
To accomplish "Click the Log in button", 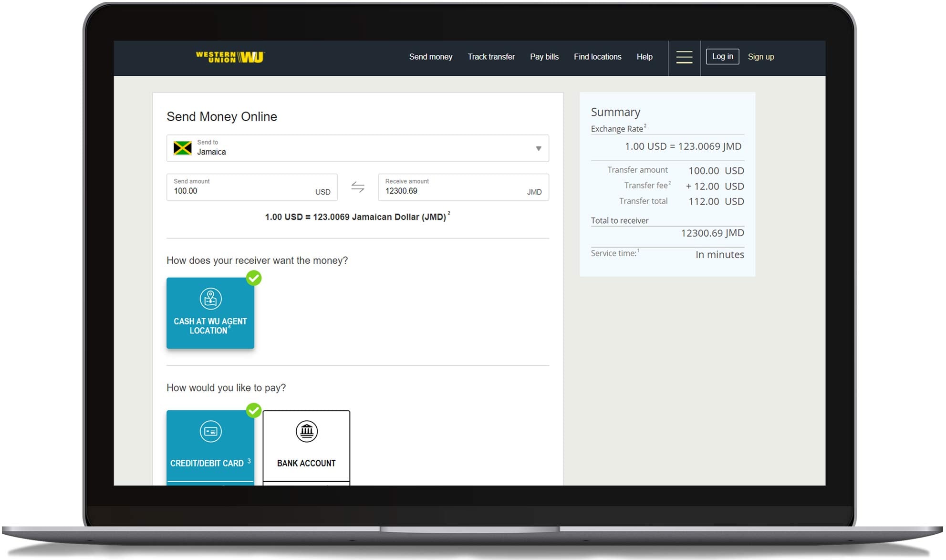I will click(722, 56).
